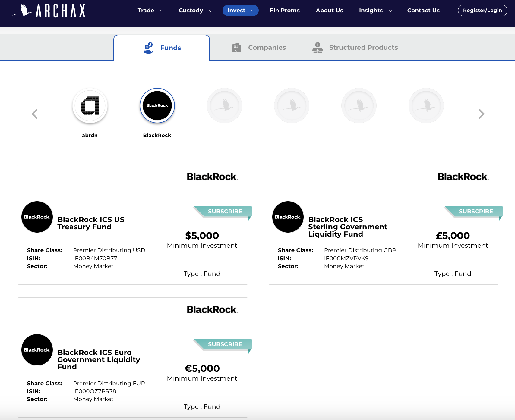
Task: Click BlackRock badge on Euro Government Liquidity card
Action: click(37, 350)
